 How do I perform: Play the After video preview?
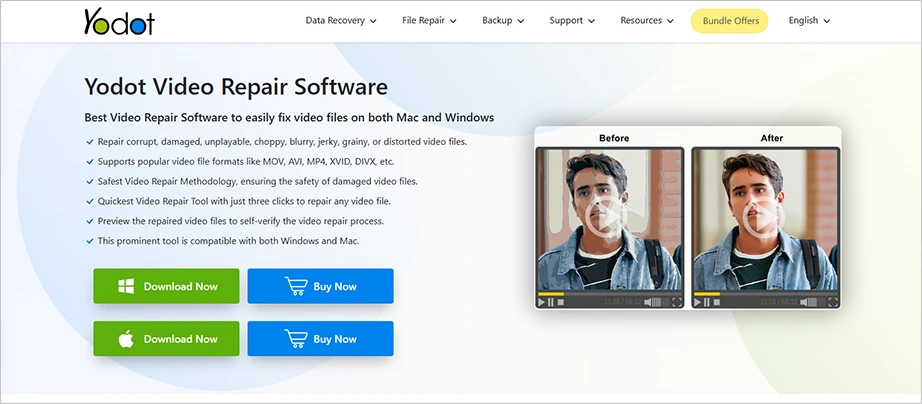pos(765,218)
